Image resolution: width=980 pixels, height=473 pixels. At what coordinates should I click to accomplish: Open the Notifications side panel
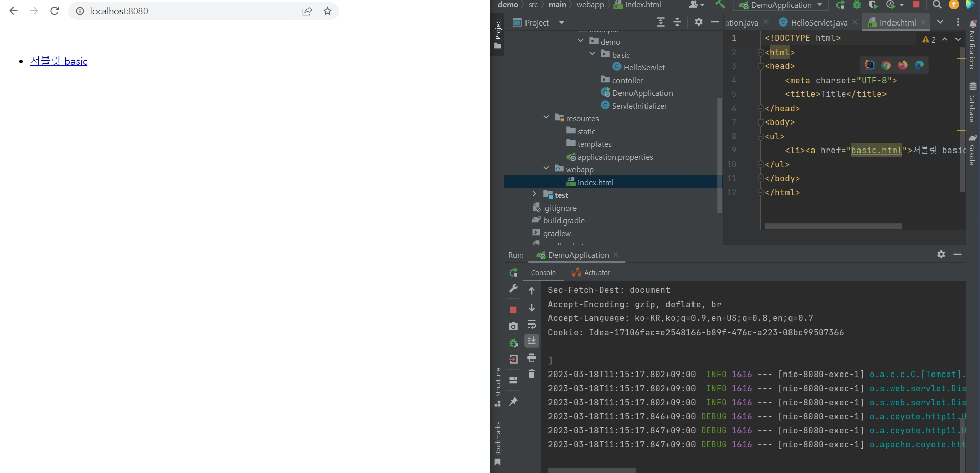(972, 44)
